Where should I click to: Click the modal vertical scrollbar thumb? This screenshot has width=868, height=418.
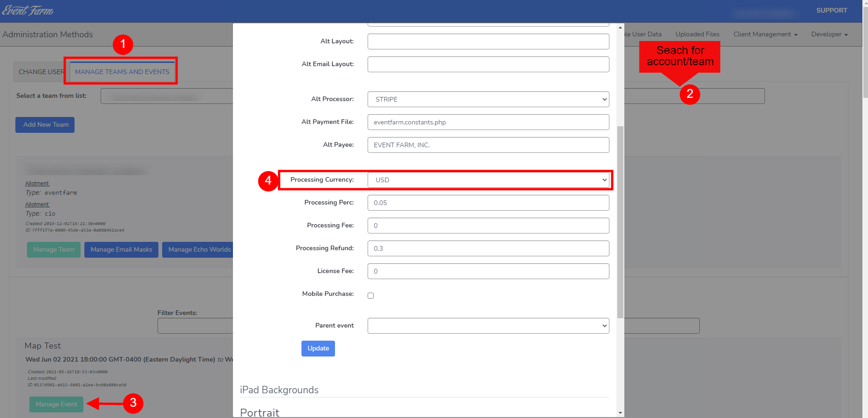620,222
